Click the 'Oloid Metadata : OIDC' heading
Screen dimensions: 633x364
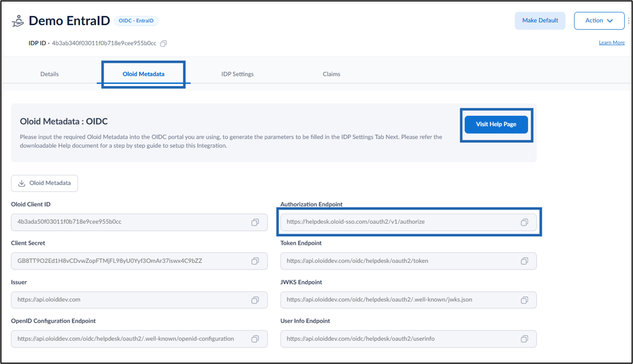tap(64, 121)
